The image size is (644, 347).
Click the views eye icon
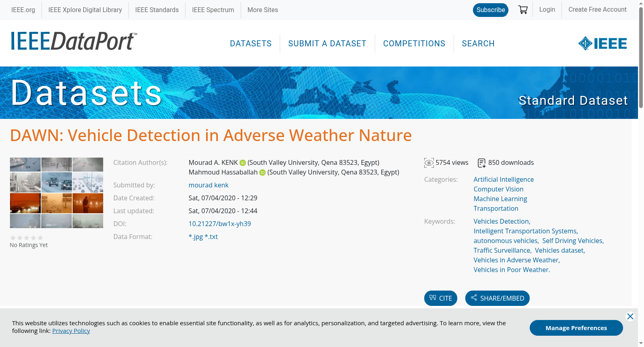[429, 163]
